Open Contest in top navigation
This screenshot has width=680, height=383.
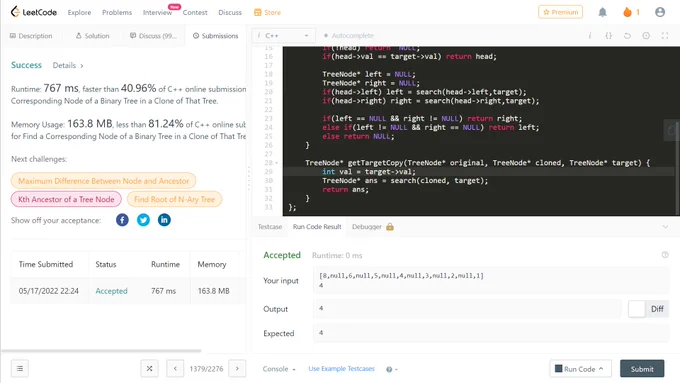tap(195, 13)
